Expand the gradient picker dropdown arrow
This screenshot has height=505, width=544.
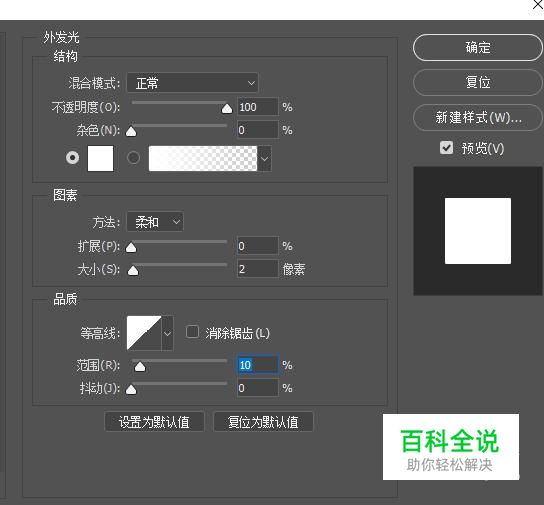264,159
